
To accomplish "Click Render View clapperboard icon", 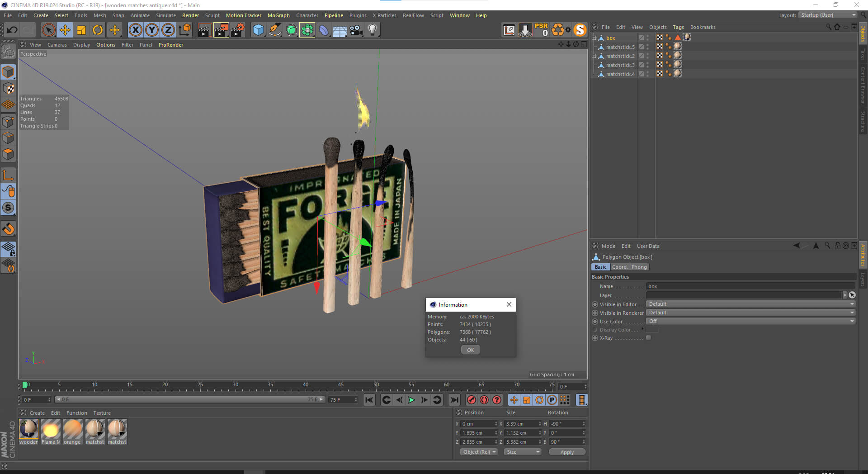I will click(204, 30).
